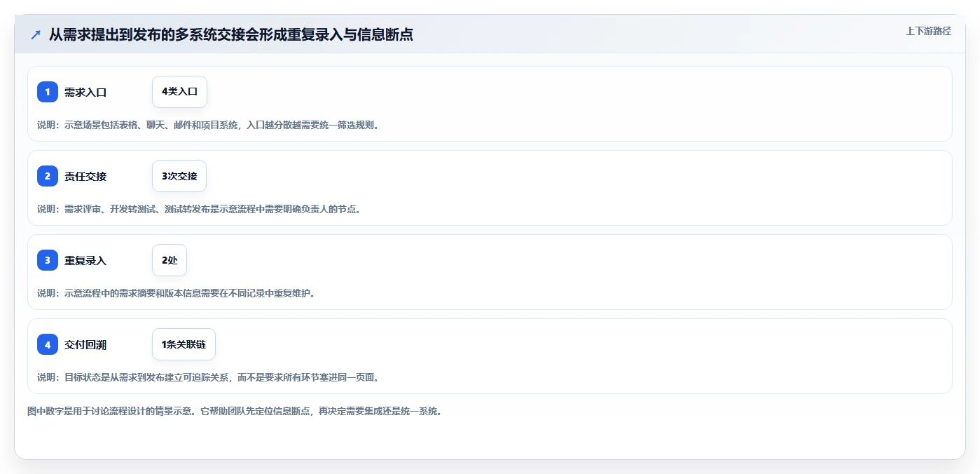Select the step 3 number badge
Image resolution: width=980 pixels, height=474 pixels.
tap(48, 260)
